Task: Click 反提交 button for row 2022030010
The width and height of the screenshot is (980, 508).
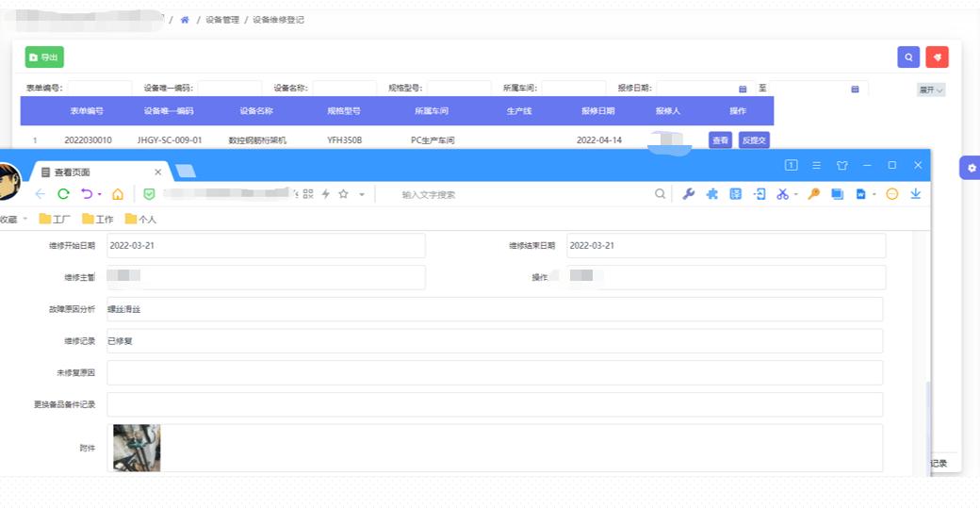Action: (x=754, y=140)
